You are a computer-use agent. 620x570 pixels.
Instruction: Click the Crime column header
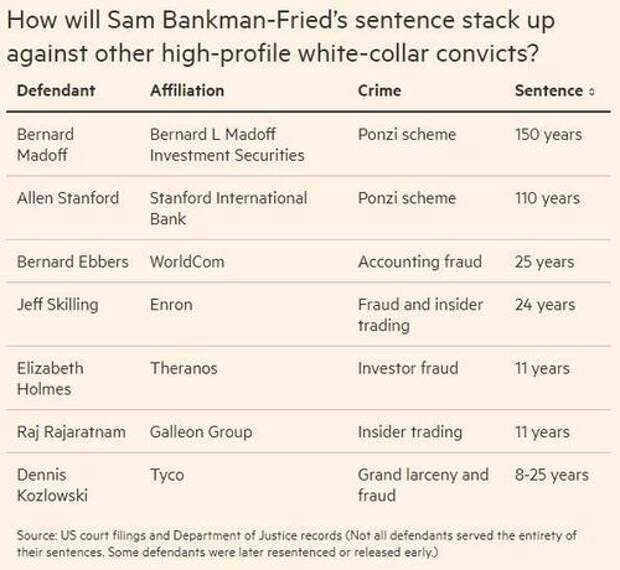coord(379,91)
